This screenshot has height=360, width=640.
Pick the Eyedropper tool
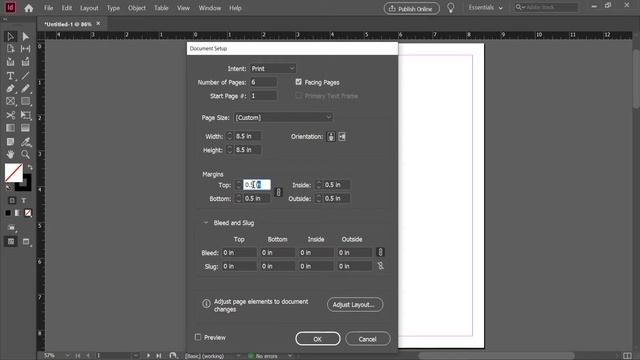pyautogui.click(x=25, y=142)
